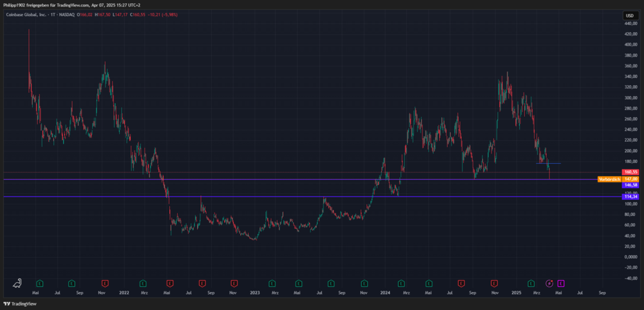The image size is (644, 310).
Task: Select the blue 114,34 price line label
Action: coord(630,197)
